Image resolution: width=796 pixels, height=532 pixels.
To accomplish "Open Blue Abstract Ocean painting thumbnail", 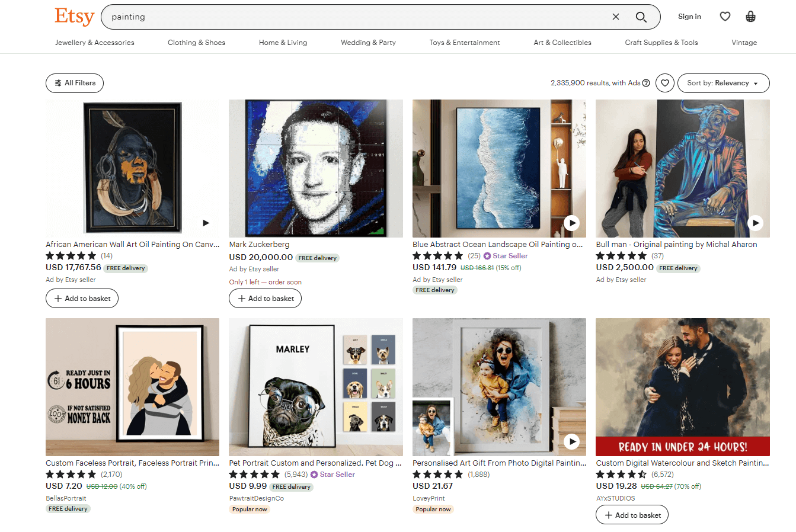I will click(x=499, y=168).
